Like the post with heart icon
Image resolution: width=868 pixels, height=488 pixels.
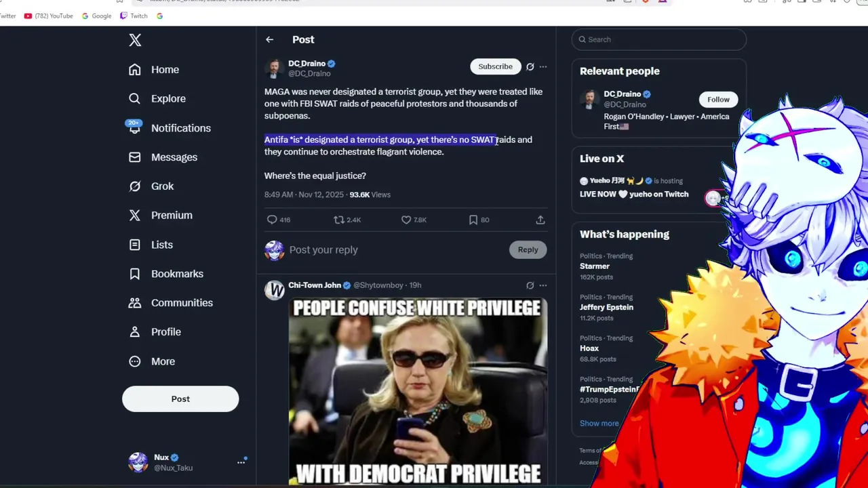click(406, 220)
